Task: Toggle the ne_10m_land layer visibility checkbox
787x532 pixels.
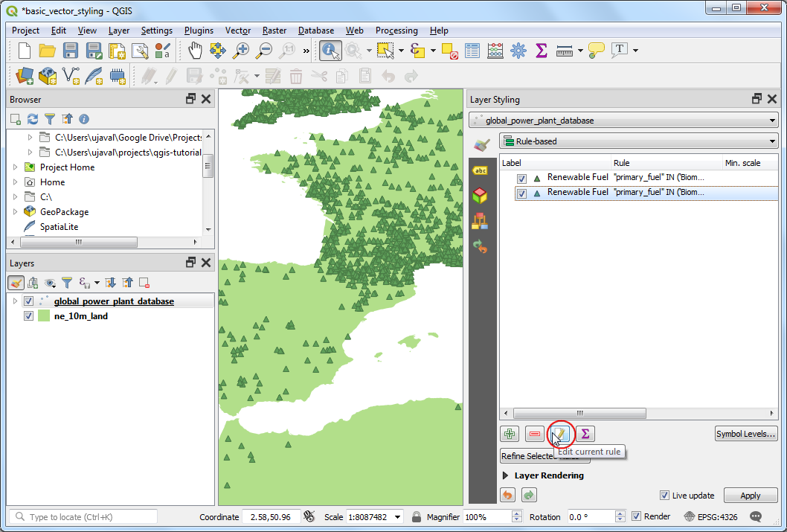Action: [29, 316]
